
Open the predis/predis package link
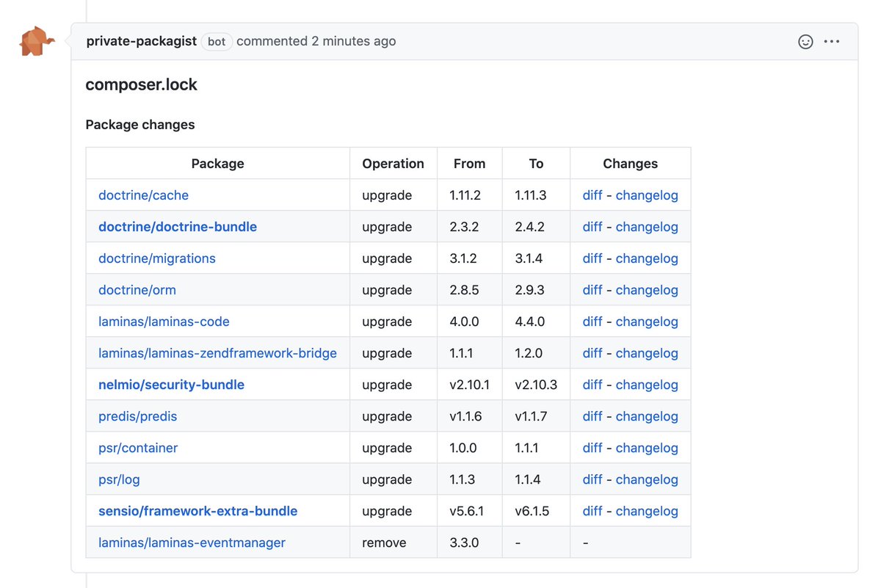(138, 416)
